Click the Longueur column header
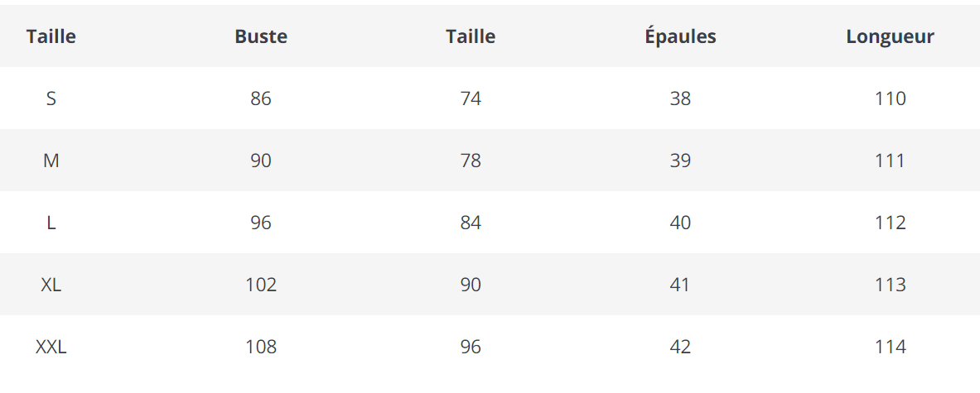The image size is (980, 393). [x=890, y=36]
